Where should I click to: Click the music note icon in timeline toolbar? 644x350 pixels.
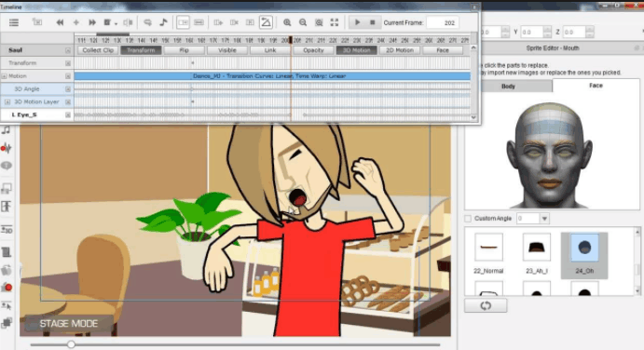point(163,22)
